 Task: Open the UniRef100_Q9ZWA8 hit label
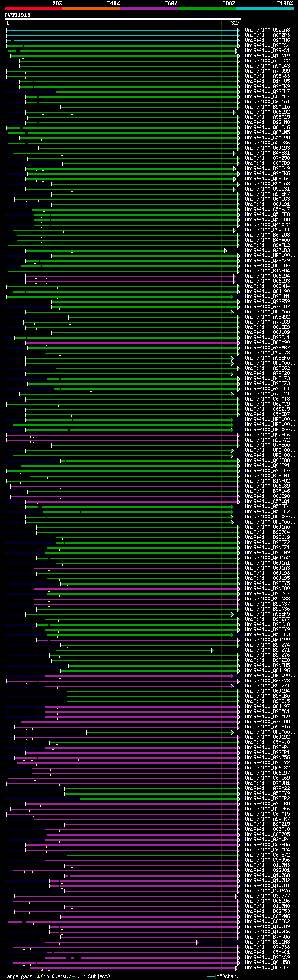(x=267, y=30)
